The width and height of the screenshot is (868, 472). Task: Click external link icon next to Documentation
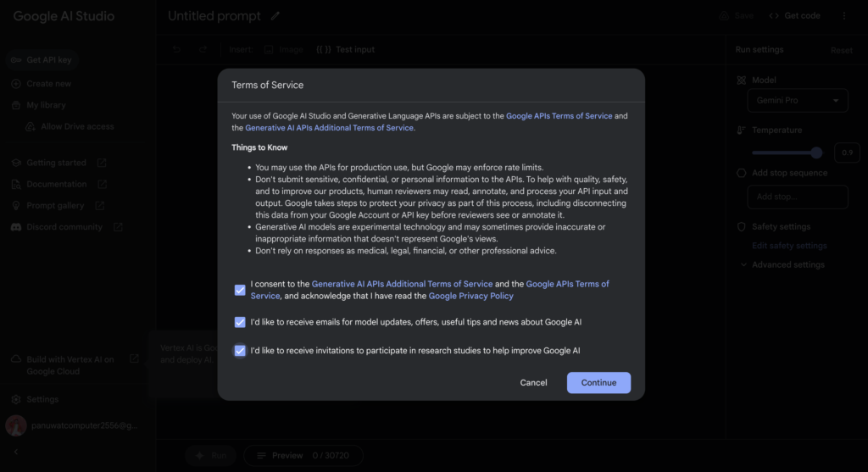click(x=103, y=184)
